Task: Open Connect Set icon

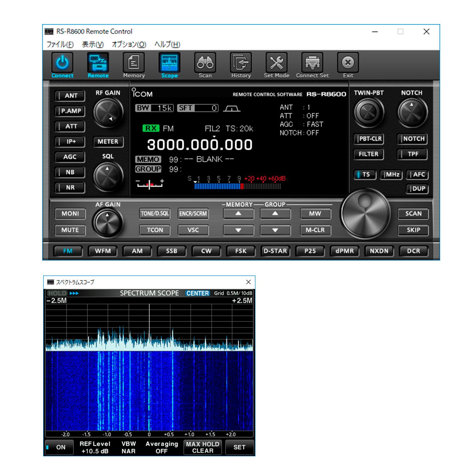Action: coord(312,63)
